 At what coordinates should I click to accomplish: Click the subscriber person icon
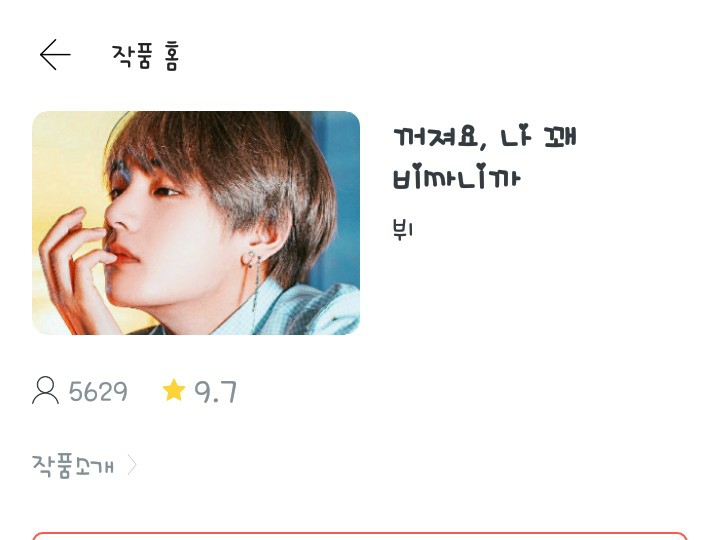[x=45, y=390]
